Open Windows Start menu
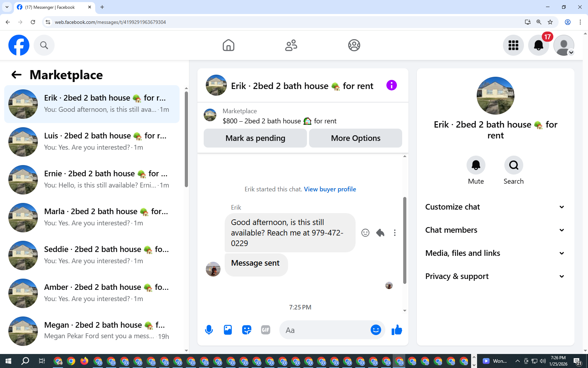588x368 pixels. 8,361
